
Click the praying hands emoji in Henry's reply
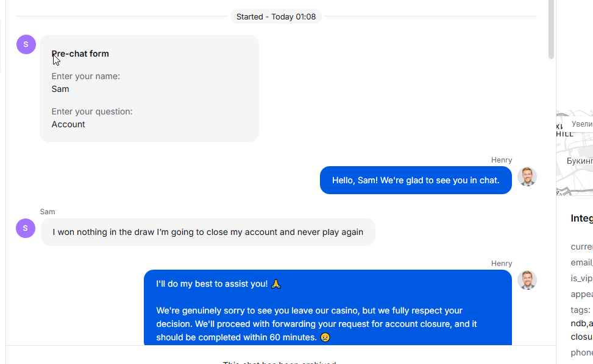click(276, 284)
